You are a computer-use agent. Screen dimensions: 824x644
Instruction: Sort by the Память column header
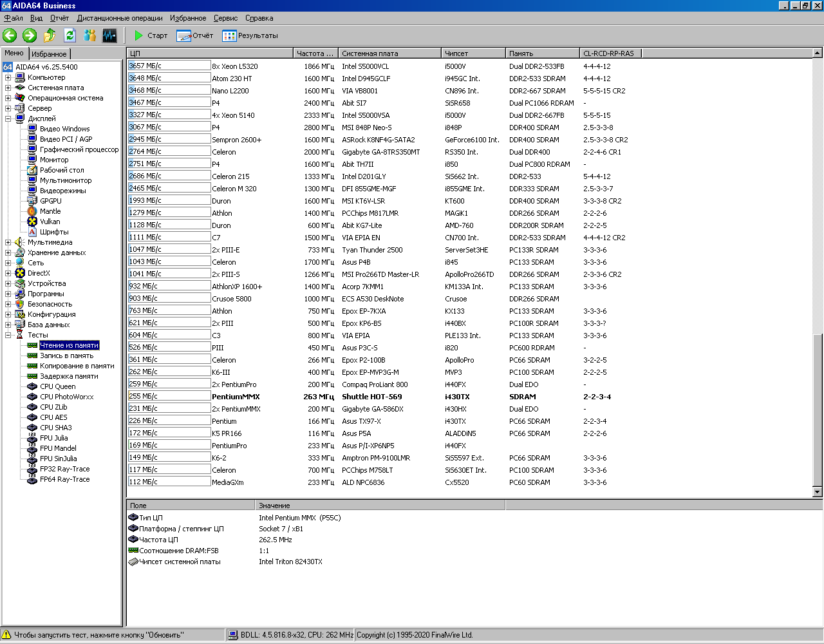(x=543, y=53)
